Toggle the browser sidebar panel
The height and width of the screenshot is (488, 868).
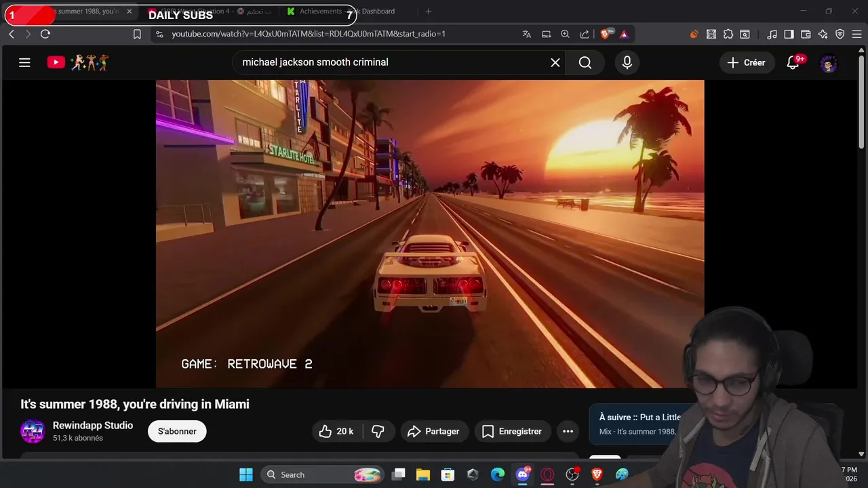(x=789, y=34)
